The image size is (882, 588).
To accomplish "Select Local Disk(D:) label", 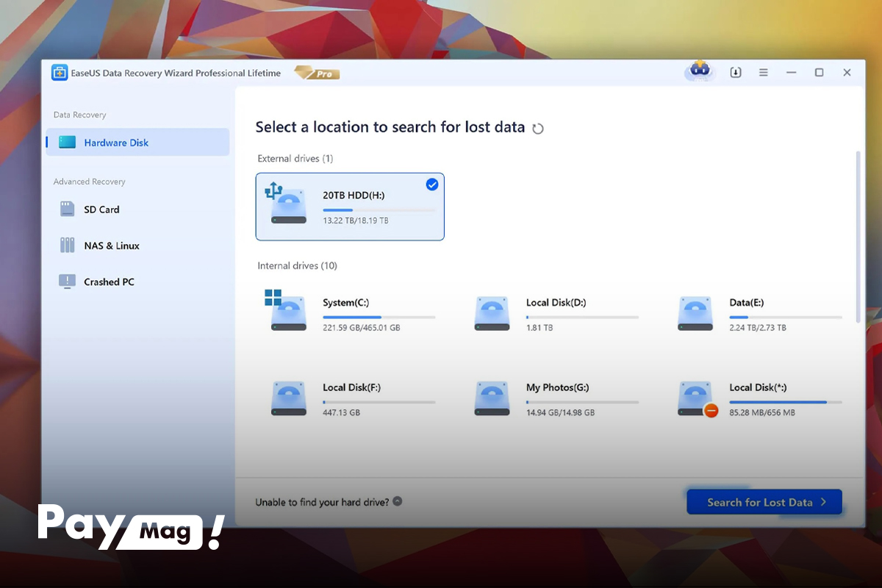I will point(556,303).
